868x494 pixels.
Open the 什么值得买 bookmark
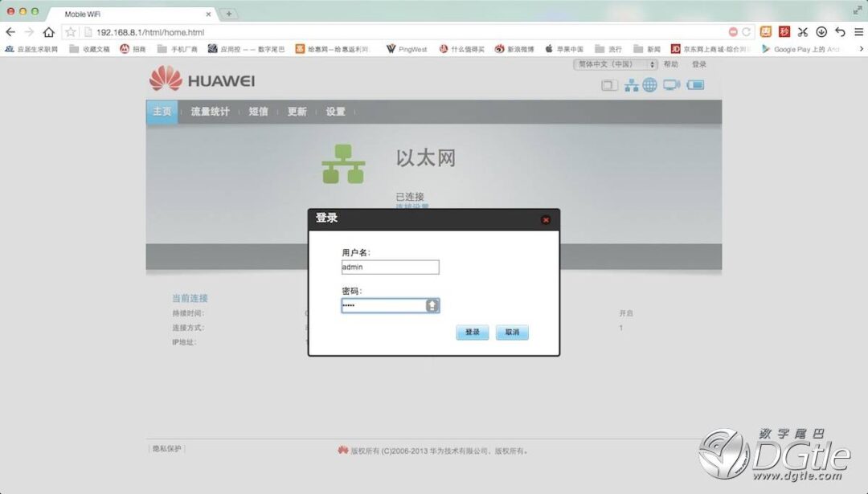[461, 49]
